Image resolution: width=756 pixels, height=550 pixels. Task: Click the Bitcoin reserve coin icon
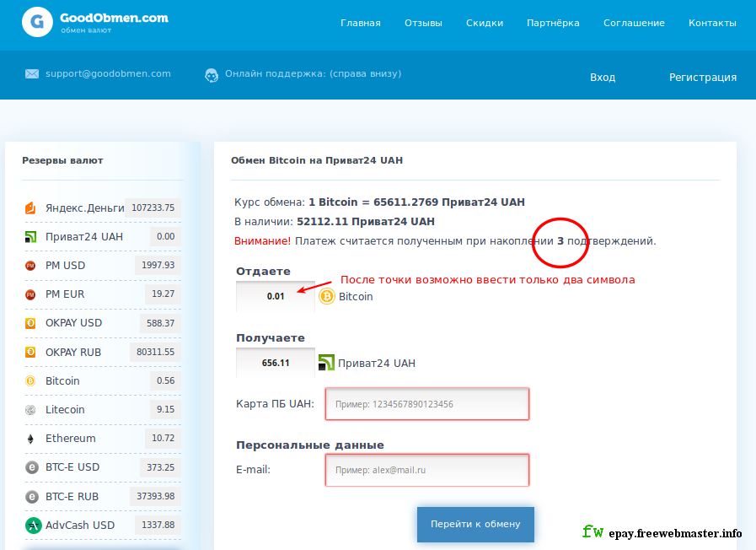[30, 381]
